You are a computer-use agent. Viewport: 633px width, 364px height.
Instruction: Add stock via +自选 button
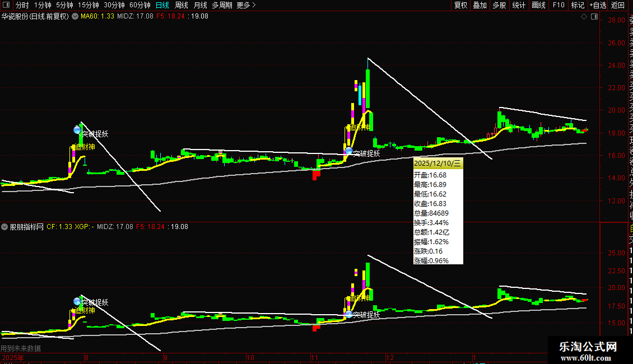pos(598,5)
